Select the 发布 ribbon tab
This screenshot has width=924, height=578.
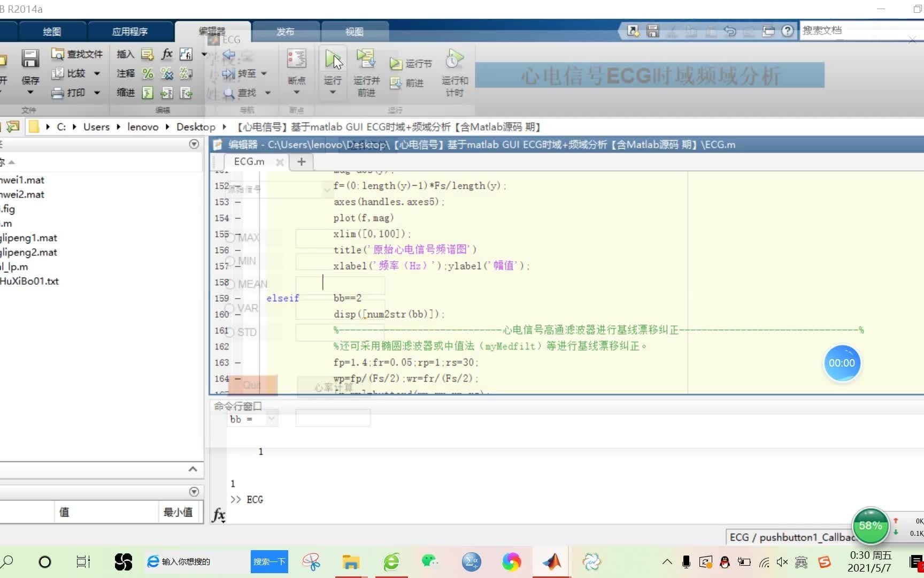pos(285,32)
